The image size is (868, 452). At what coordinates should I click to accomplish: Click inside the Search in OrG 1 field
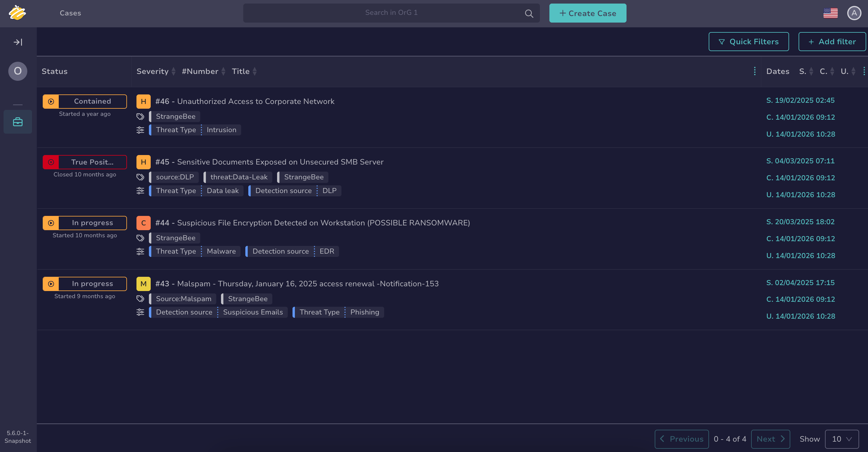(391, 12)
